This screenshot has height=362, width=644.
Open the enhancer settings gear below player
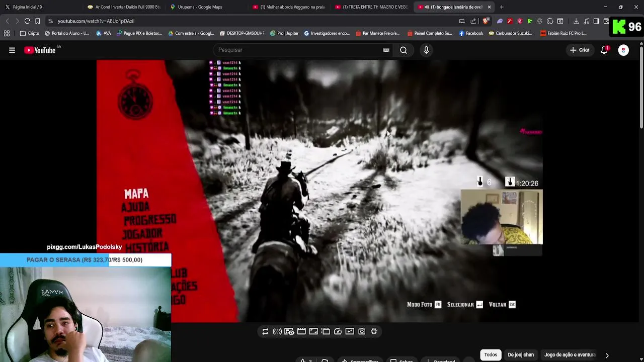click(374, 331)
